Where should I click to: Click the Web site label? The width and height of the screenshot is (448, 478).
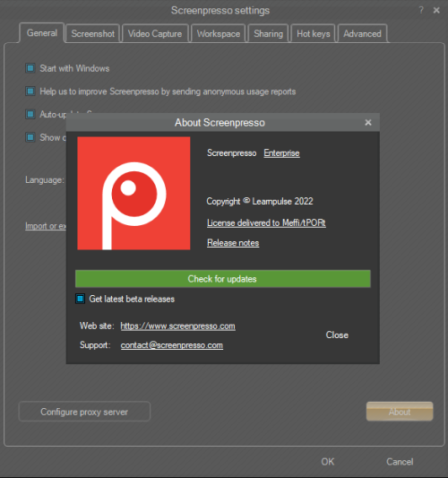97,326
